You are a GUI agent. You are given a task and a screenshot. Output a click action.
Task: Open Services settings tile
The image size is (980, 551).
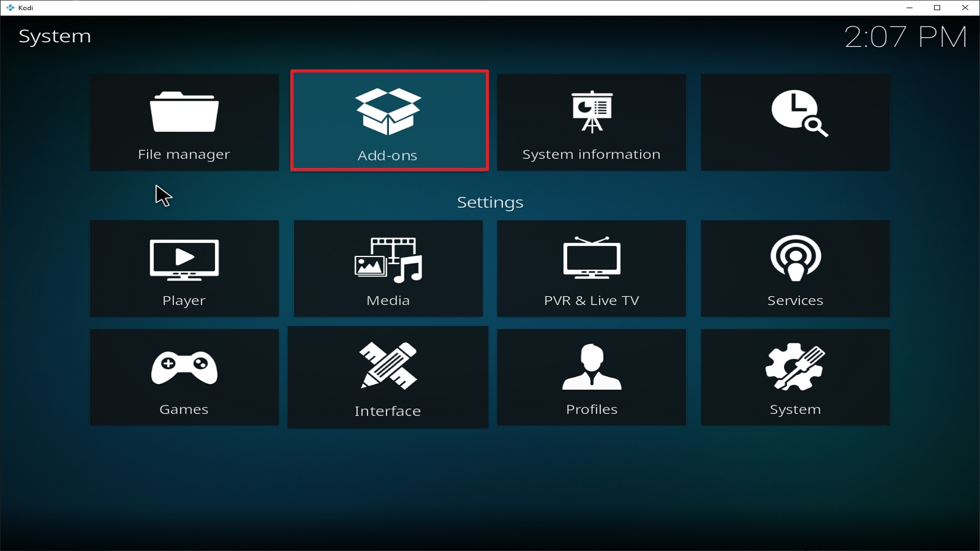pyautogui.click(x=795, y=268)
